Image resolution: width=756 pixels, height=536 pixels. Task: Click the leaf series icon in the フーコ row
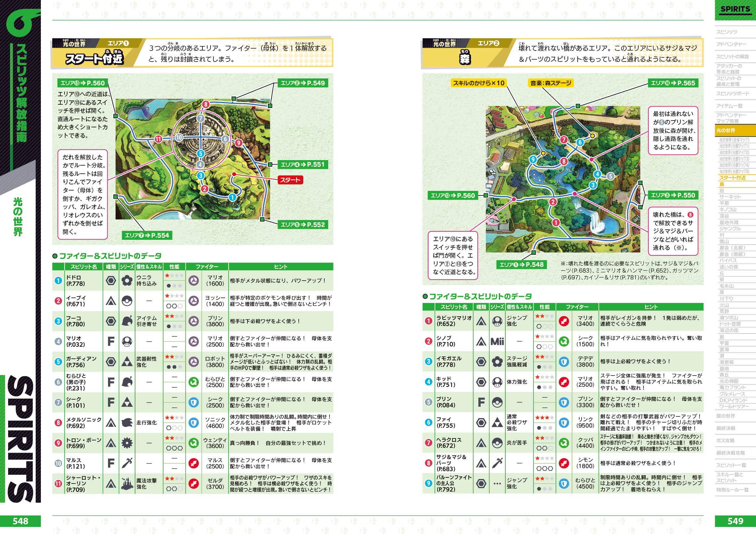pyautogui.click(x=127, y=321)
